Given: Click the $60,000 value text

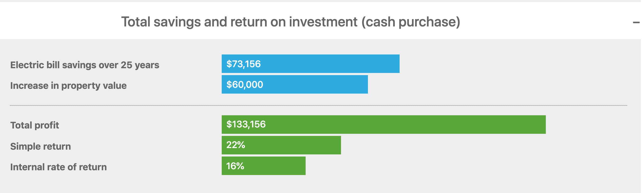Looking at the screenshot, I should (x=245, y=85).
